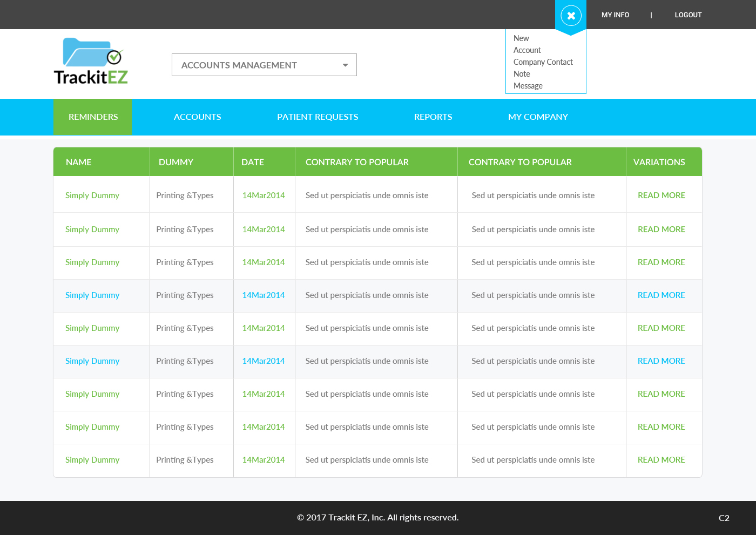
Task: Open the Reminders tab
Action: click(x=93, y=117)
